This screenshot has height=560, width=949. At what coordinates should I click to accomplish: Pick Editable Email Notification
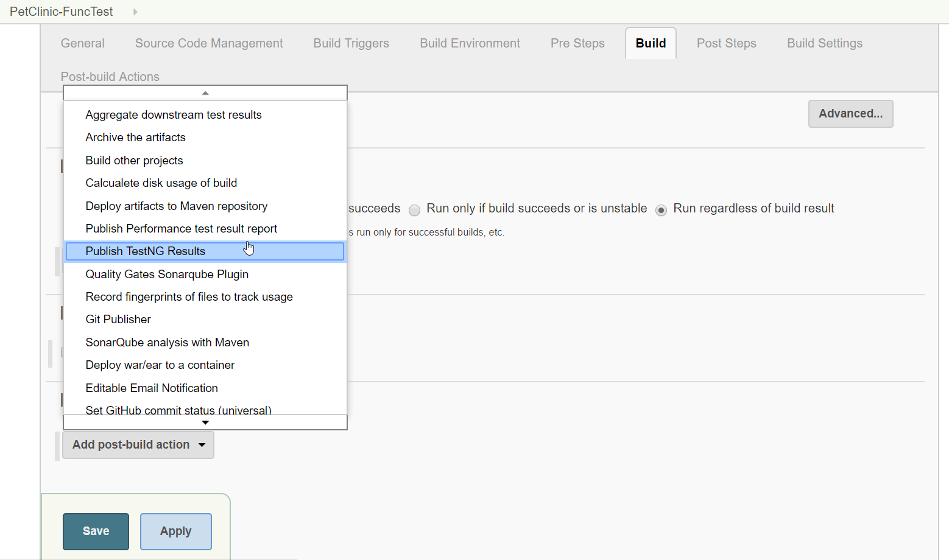tap(205, 388)
